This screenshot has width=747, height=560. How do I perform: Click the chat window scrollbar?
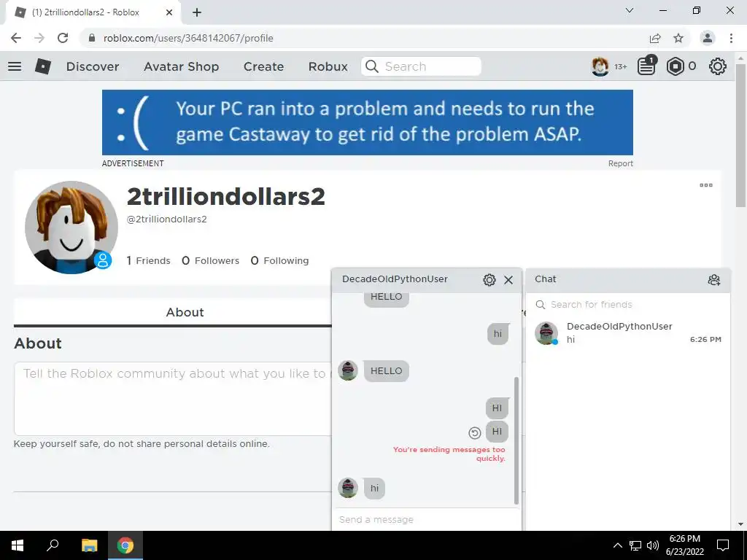point(516,440)
